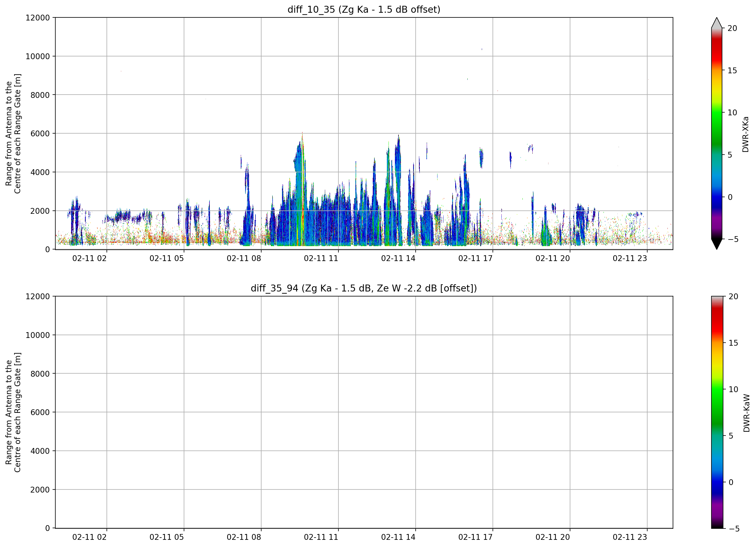Click the 0 tick on DWR-KaW colorbar
This screenshot has height=547, width=756.
731,482
